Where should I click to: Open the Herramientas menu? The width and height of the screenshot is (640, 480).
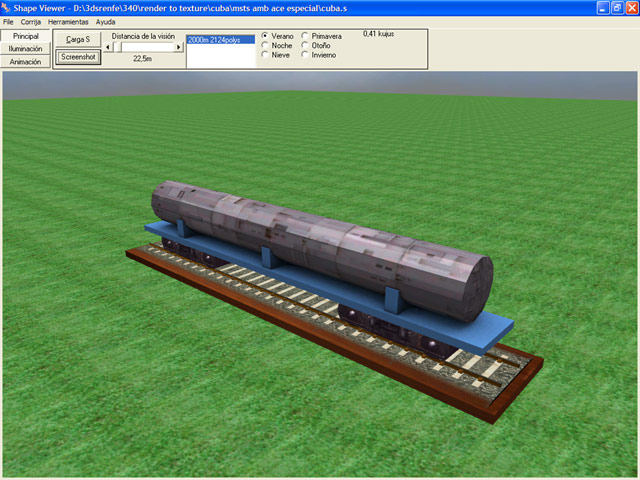[x=68, y=21]
